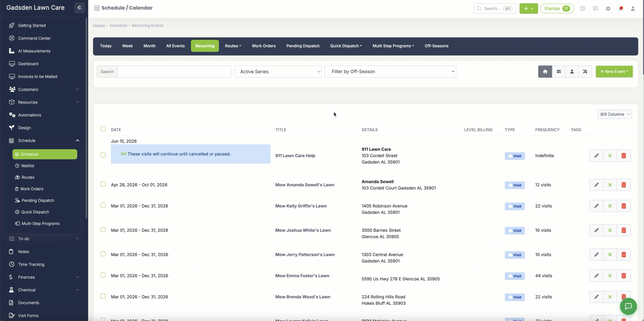The height and width of the screenshot is (321, 644).
Task: Edit the 911 Lawn Care Help event
Action: coord(596,156)
